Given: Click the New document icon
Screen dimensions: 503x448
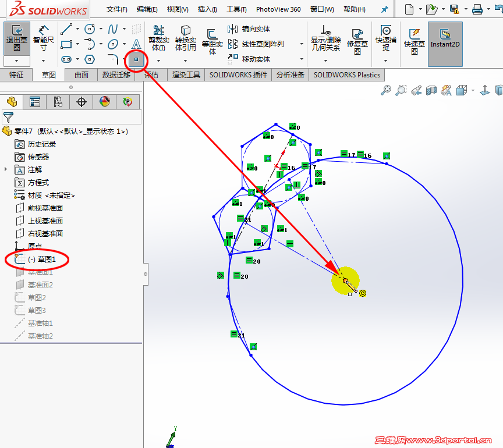Looking at the screenshot, I should pyautogui.click(x=409, y=9).
